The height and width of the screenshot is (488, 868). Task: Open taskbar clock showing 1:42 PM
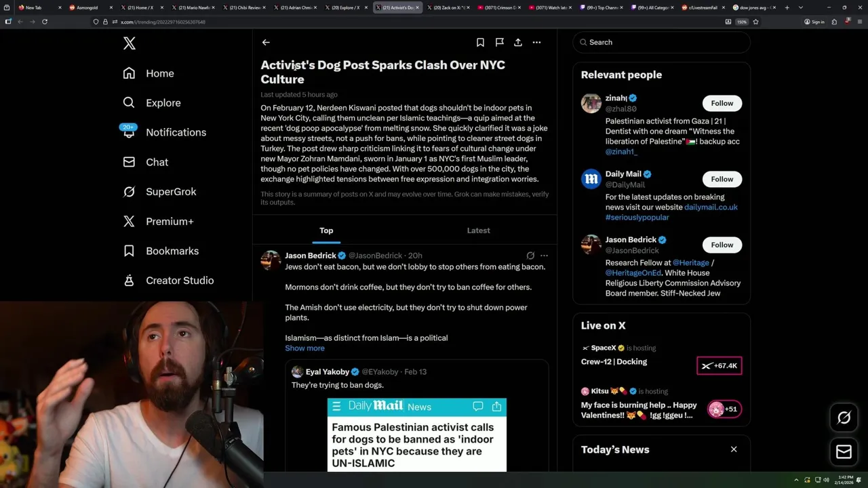click(844, 480)
